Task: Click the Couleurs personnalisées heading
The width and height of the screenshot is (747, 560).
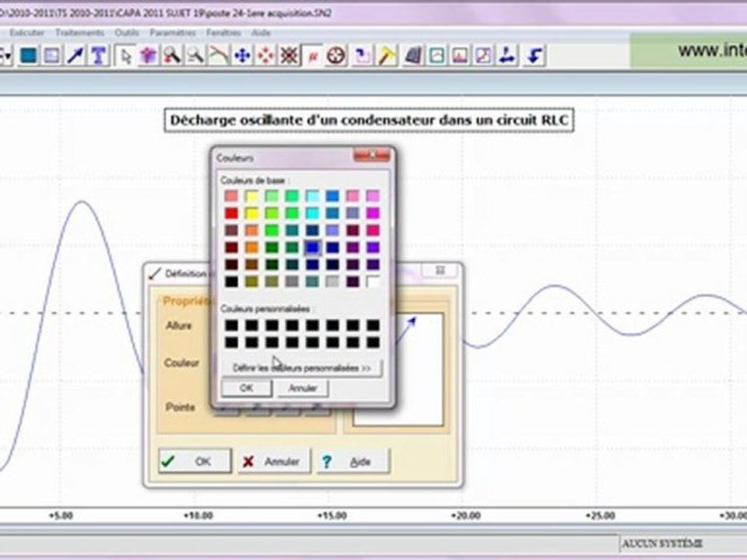Action: click(x=266, y=309)
